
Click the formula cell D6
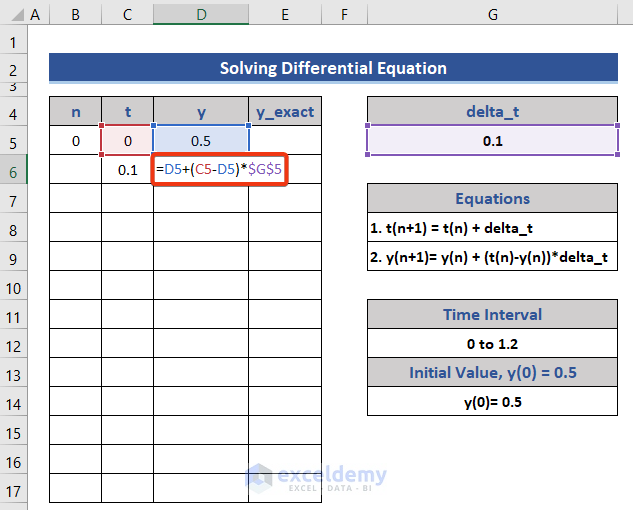tap(220, 170)
